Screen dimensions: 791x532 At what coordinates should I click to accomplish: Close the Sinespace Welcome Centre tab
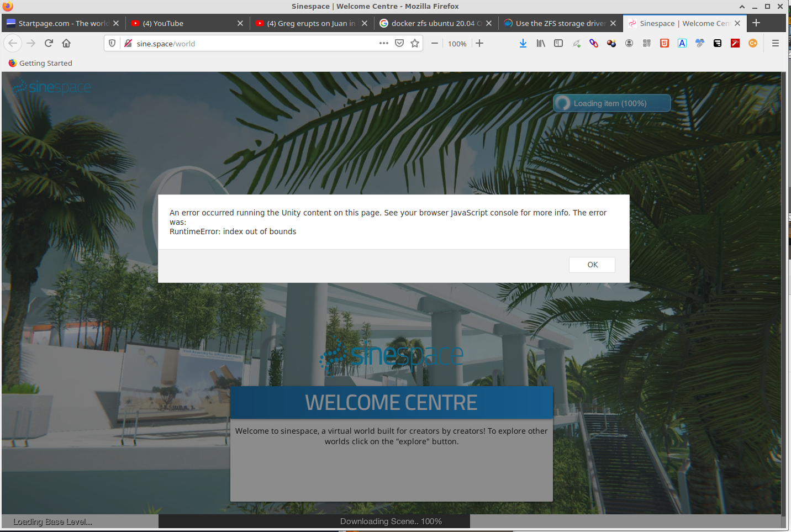(737, 23)
